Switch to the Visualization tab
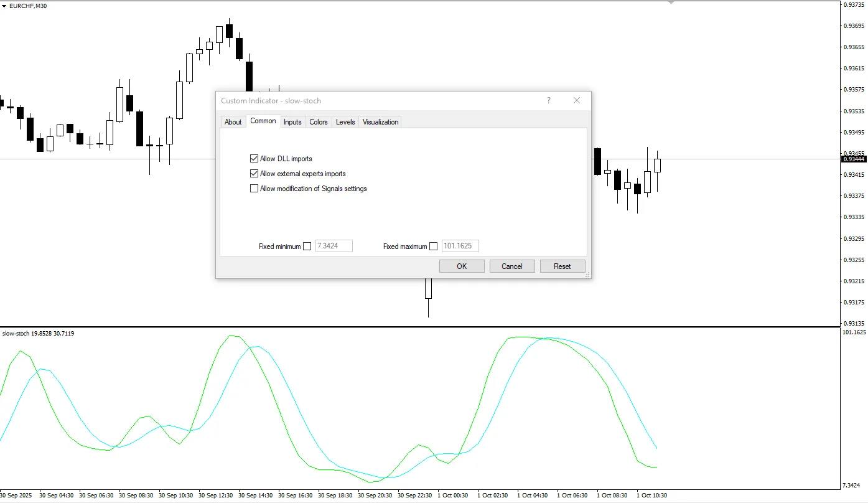 [380, 122]
